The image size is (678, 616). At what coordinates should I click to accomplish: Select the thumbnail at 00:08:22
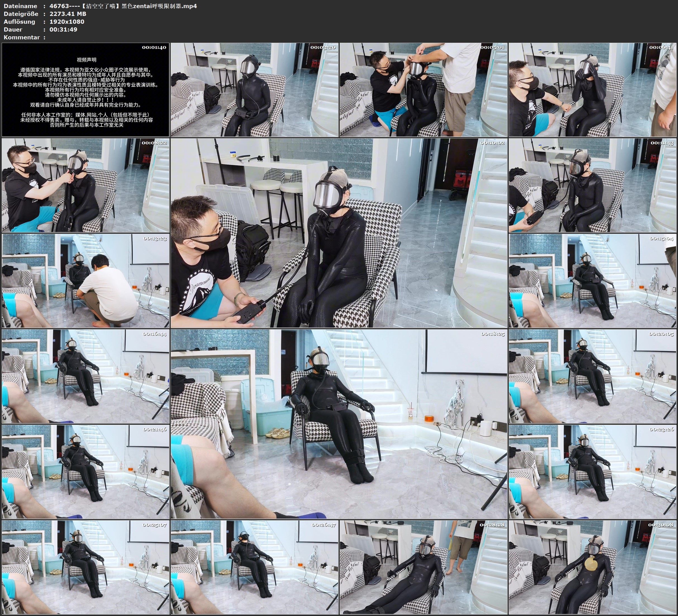pos(85,185)
